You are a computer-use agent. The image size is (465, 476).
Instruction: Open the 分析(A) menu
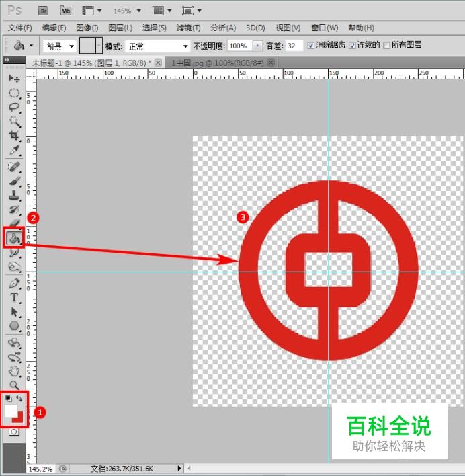pos(223,28)
